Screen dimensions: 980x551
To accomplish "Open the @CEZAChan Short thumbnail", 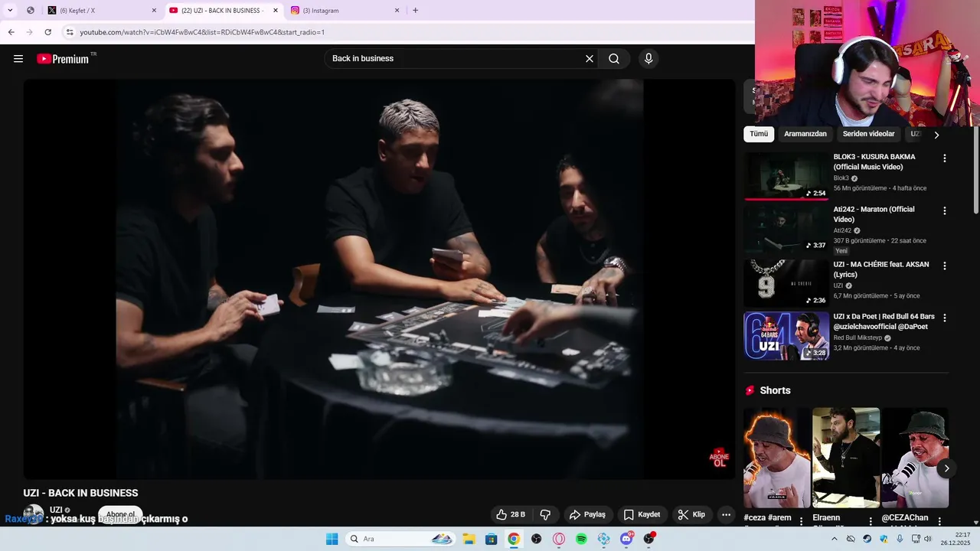I will click(x=915, y=458).
